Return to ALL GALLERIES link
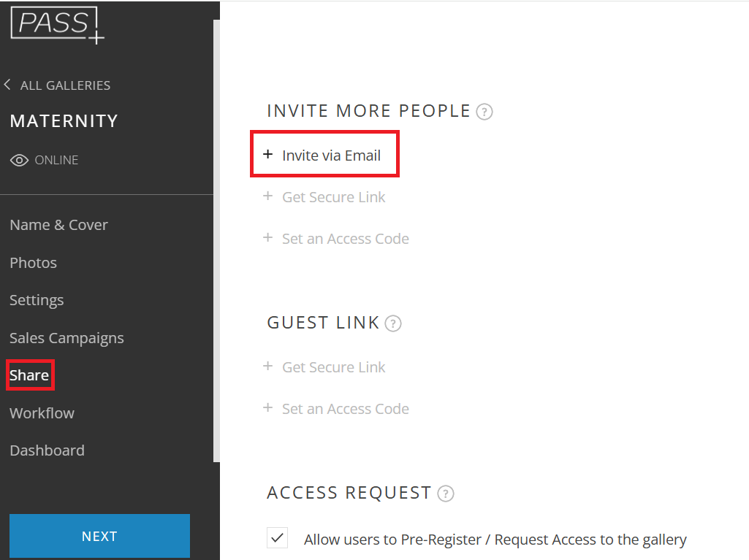This screenshot has width=749, height=560. [65, 85]
